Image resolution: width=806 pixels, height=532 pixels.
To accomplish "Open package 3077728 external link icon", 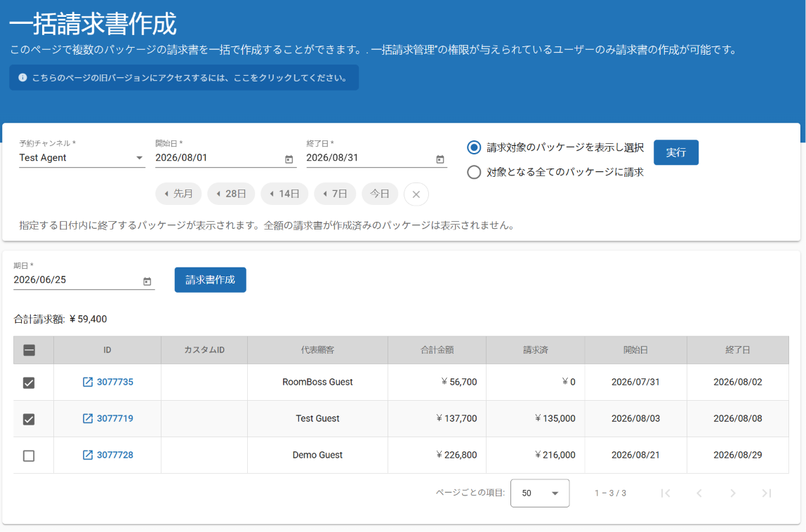I will 87,455.
